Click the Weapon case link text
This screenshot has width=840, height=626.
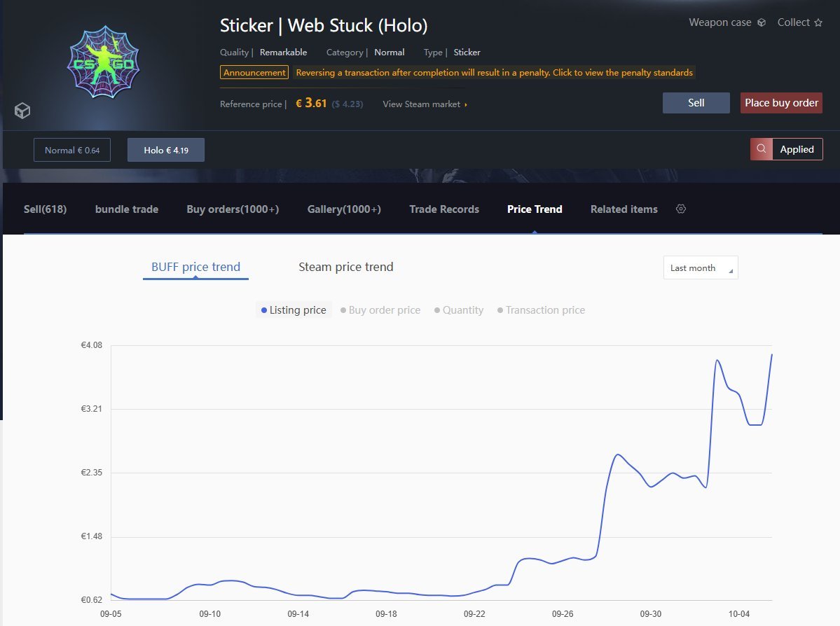point(720,22)
